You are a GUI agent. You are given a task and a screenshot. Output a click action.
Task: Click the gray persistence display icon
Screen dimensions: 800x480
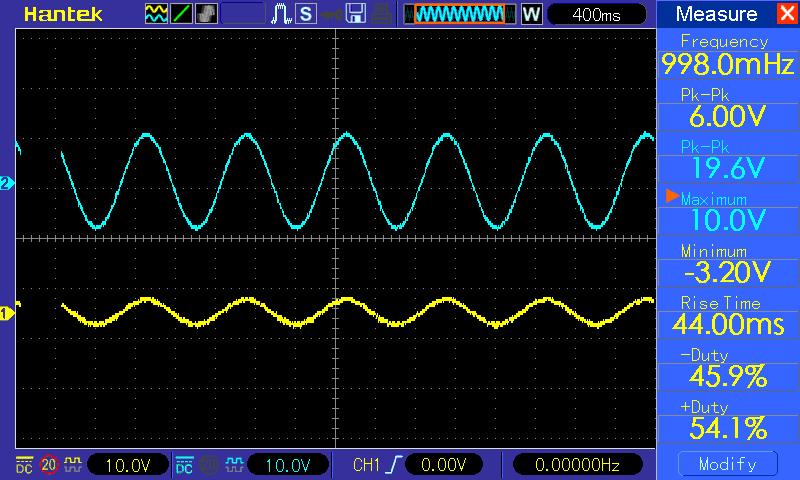206,14
